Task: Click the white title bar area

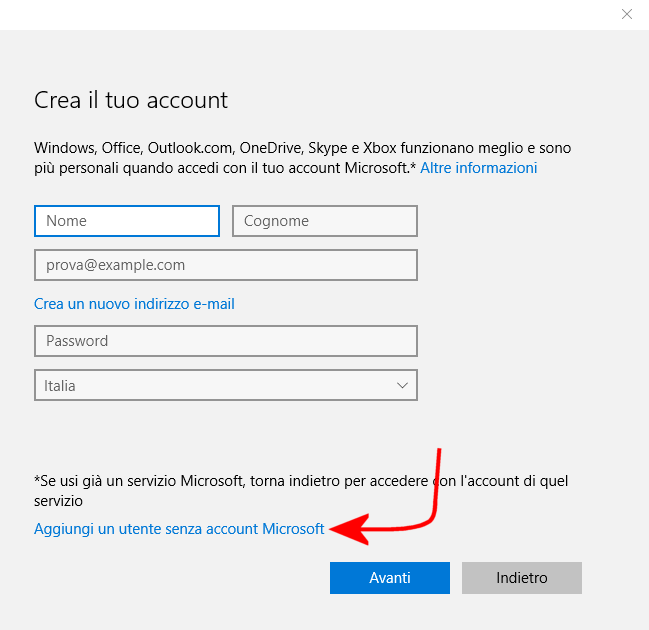Action: coord(300,14)
